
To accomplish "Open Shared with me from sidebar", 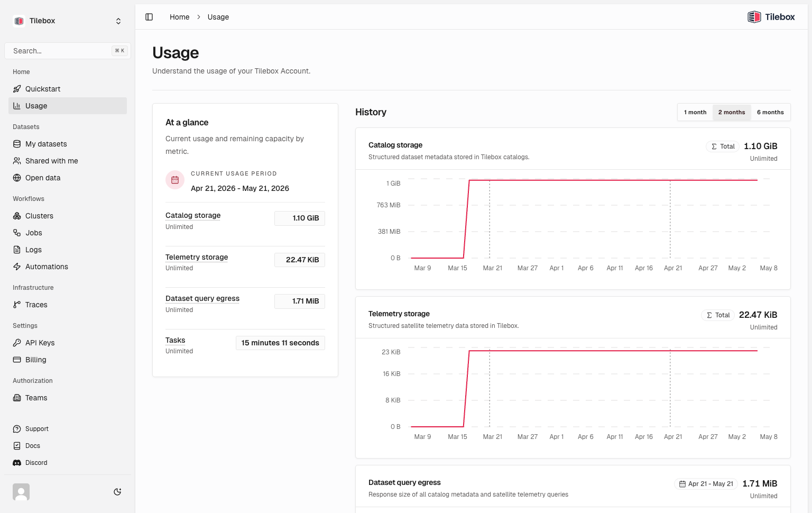I will click(68, 161).
